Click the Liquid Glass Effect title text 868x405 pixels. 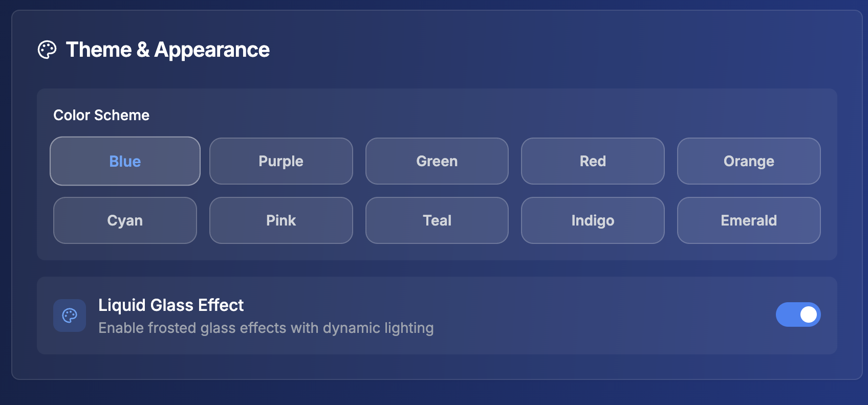[x=171, y=305]
